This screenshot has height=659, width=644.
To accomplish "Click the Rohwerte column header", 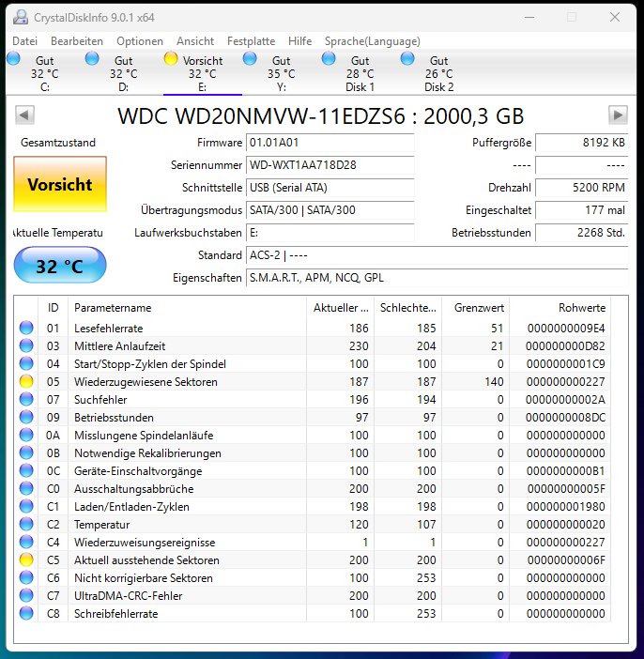I will click(x=560, y=308).
